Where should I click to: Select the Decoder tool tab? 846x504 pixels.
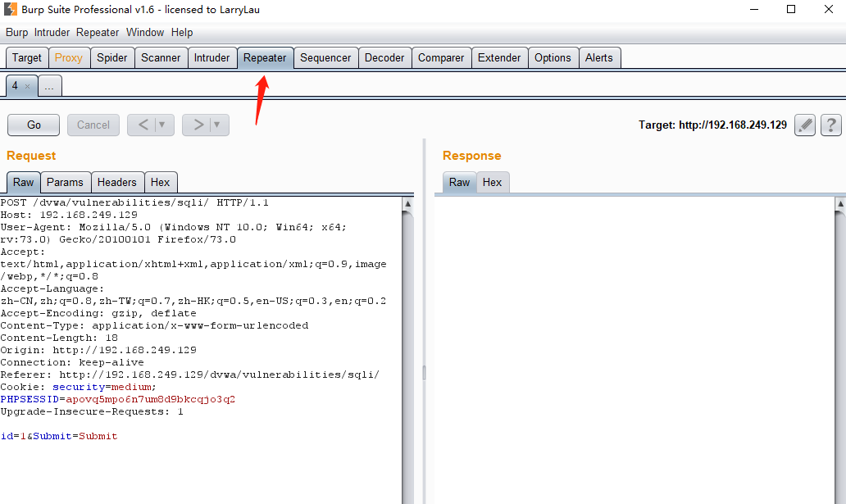[x=384, y=57]
